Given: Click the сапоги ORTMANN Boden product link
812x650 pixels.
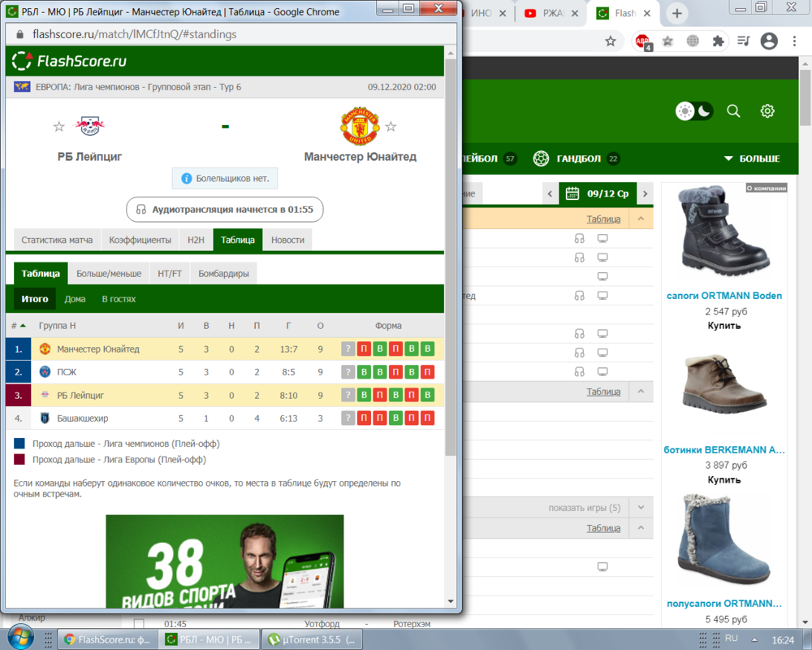Looking at the screenshot, I should (724, 296).
